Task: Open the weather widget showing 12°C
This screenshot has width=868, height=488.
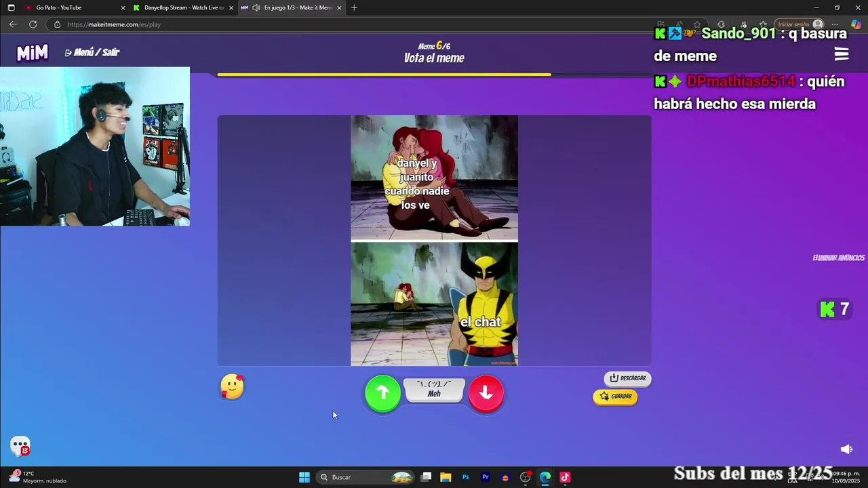Action: (x=38, y=477)
